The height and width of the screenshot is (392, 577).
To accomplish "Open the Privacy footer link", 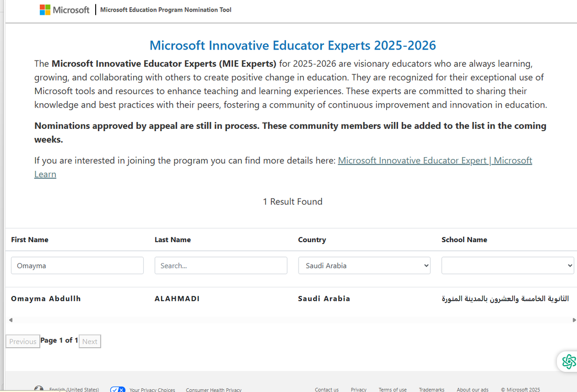I will 359,390.
